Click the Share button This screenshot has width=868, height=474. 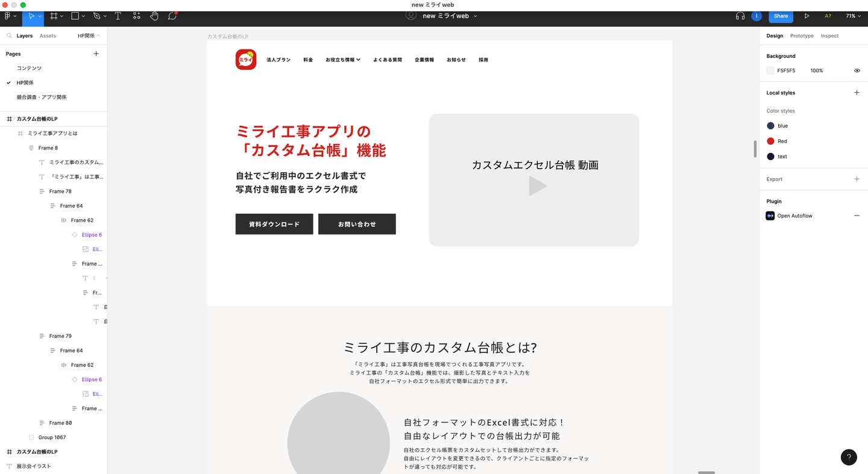[781, 16]
